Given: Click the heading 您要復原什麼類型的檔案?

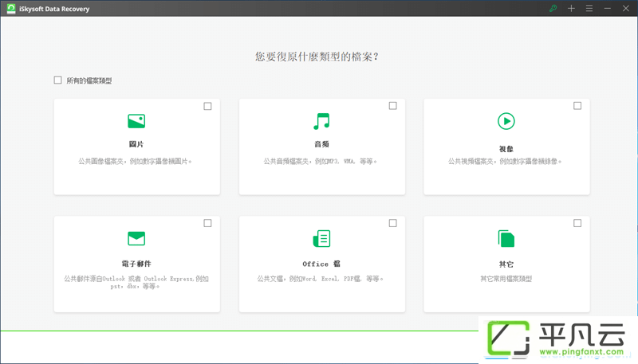Looking at the screenshot, I should click(x=317, y=57).
